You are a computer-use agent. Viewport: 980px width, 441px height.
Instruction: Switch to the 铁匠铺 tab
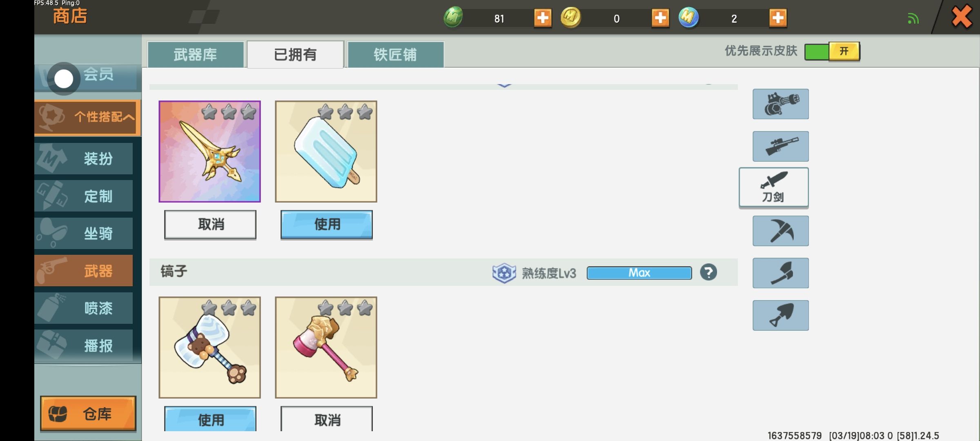coord(395,54)
